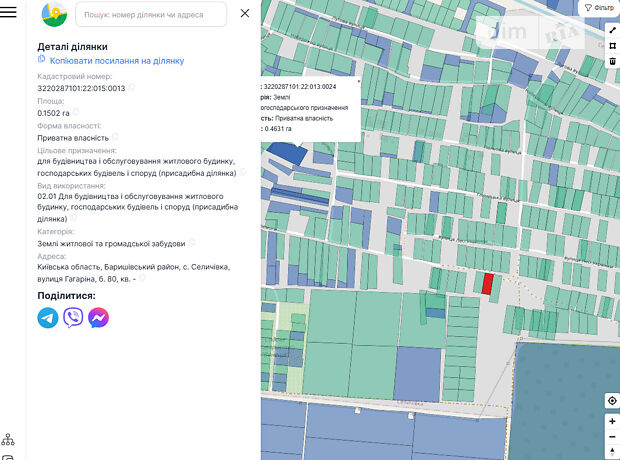Screen dimensions: 620x460
Task: Copy the area value 0.1502 га
Action: (76, 112)
